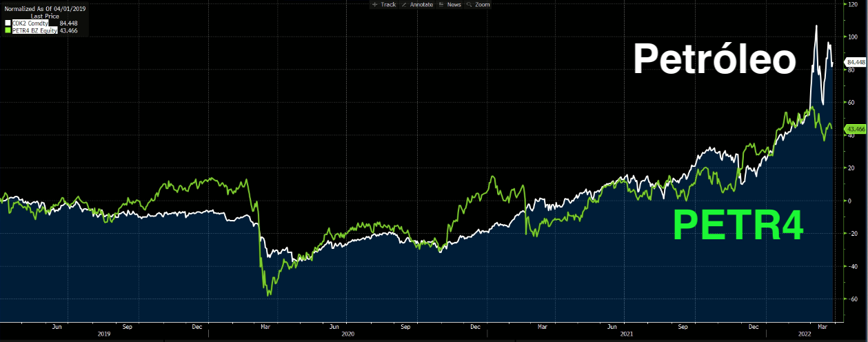Activate the Track crosshair tool

tap(384, 4)
